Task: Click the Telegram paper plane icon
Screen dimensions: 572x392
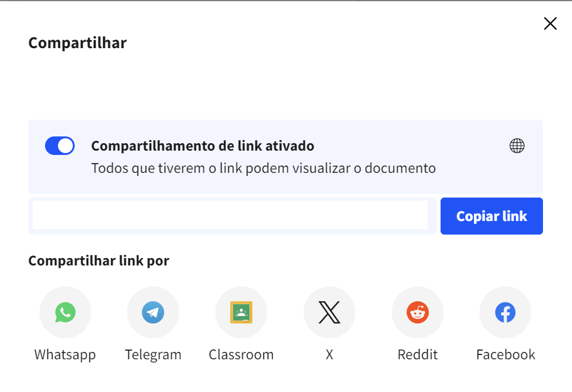Action: (153, 312)
